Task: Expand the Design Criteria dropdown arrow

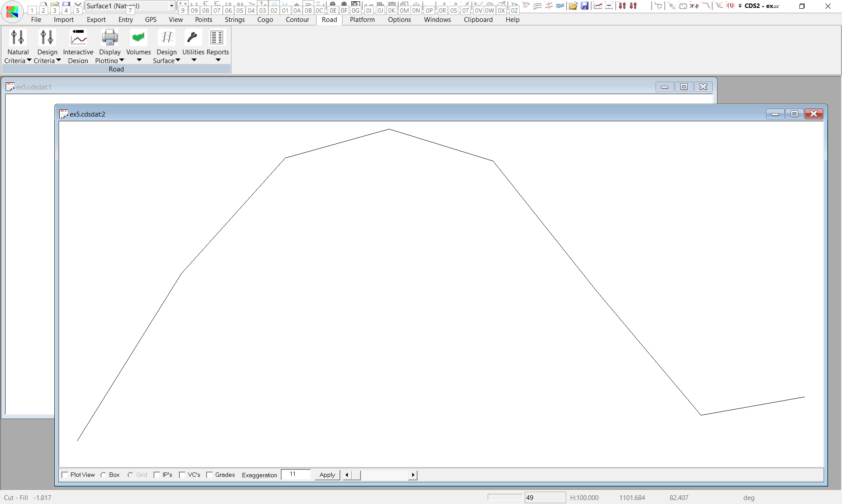Action: (x=59, y=60)
